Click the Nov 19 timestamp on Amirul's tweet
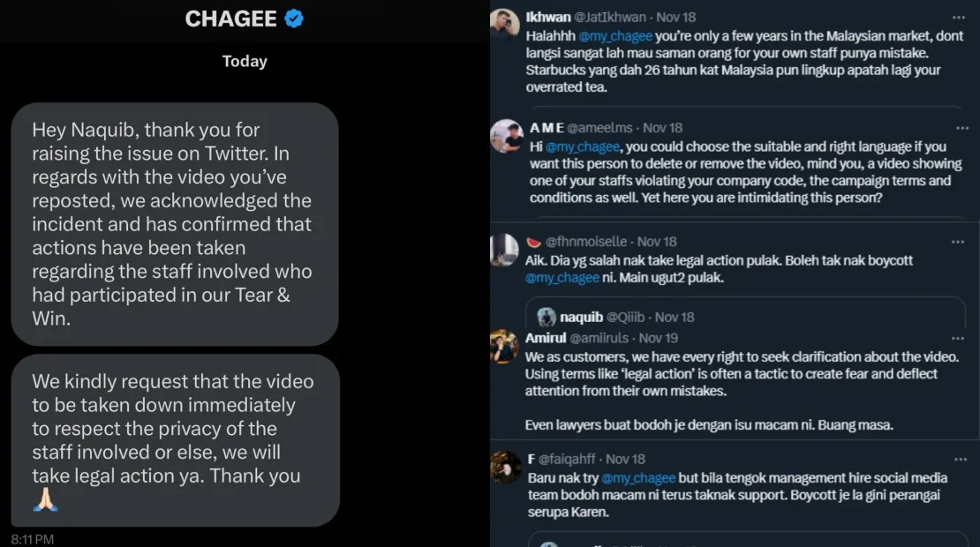The height and width of the screenshot is (547, 980). [658, 338]
